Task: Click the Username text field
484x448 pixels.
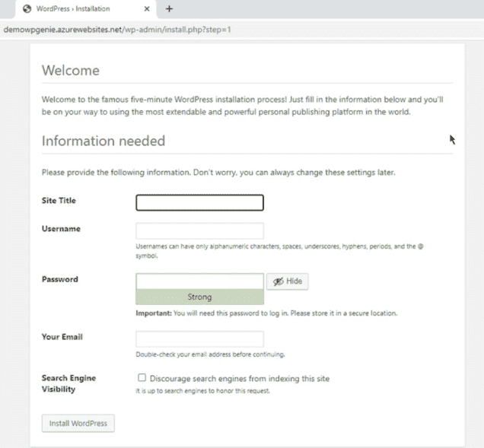Action: click(199, 230)
